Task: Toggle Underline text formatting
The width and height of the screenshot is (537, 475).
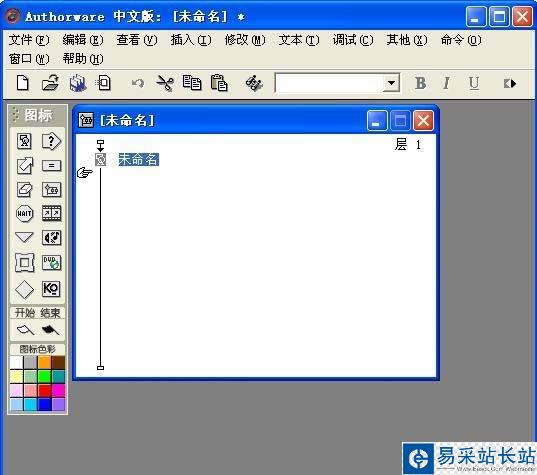Action: click(x=474, y=83)
